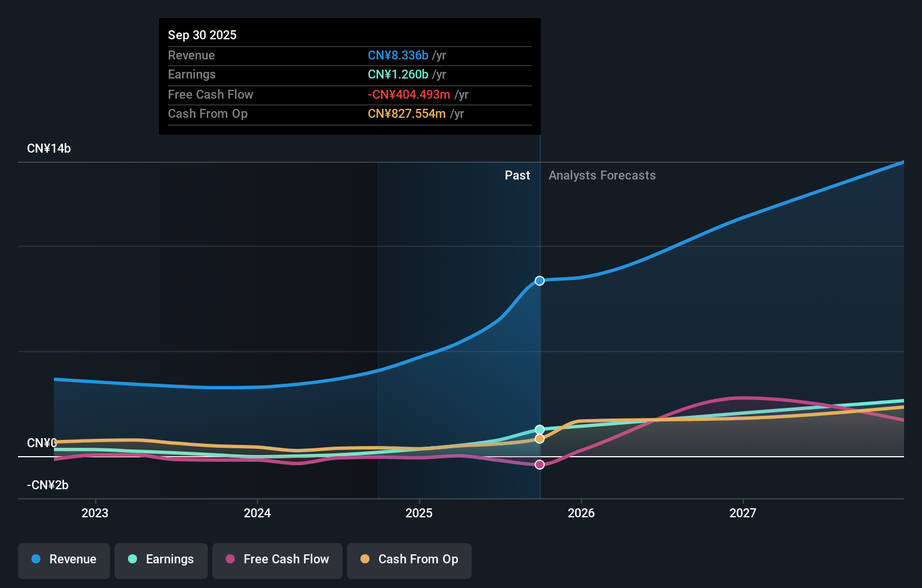Click the Past region label
The image size is (922, 588).
click(517, 176)
